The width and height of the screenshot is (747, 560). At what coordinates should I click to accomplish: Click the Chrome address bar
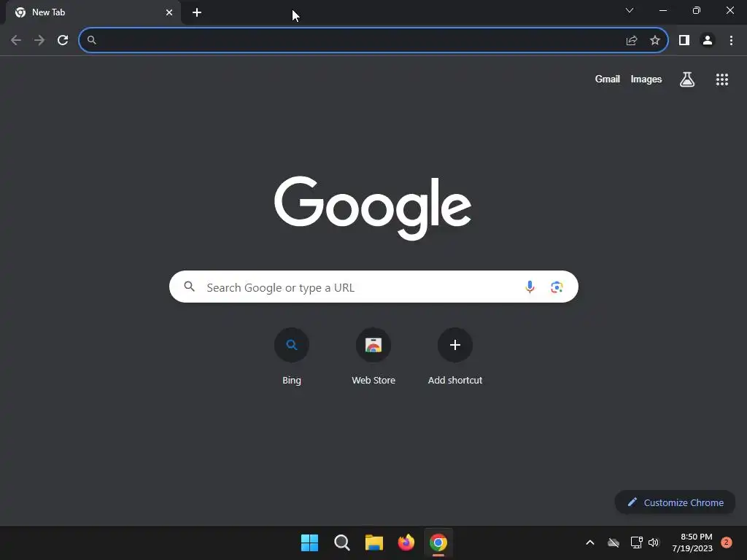coord(373,41)
